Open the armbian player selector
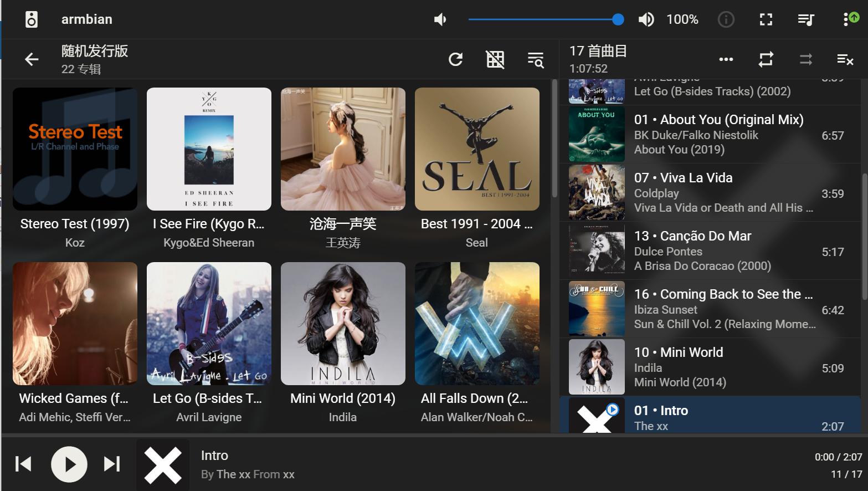Screen dimensions: 868x491 click(x=87, y=19)
